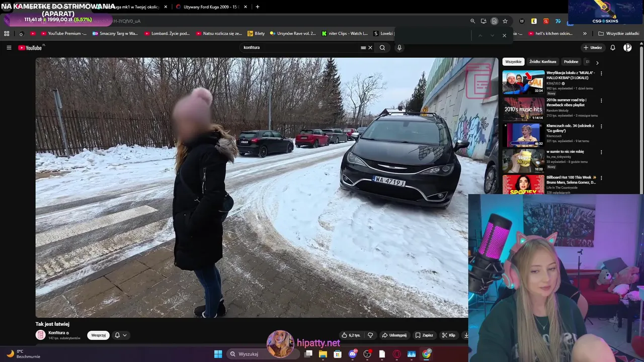Open the 'Bilety' bookmark
The width and height of the screenshot is (644, 362).
click(256, 34)
